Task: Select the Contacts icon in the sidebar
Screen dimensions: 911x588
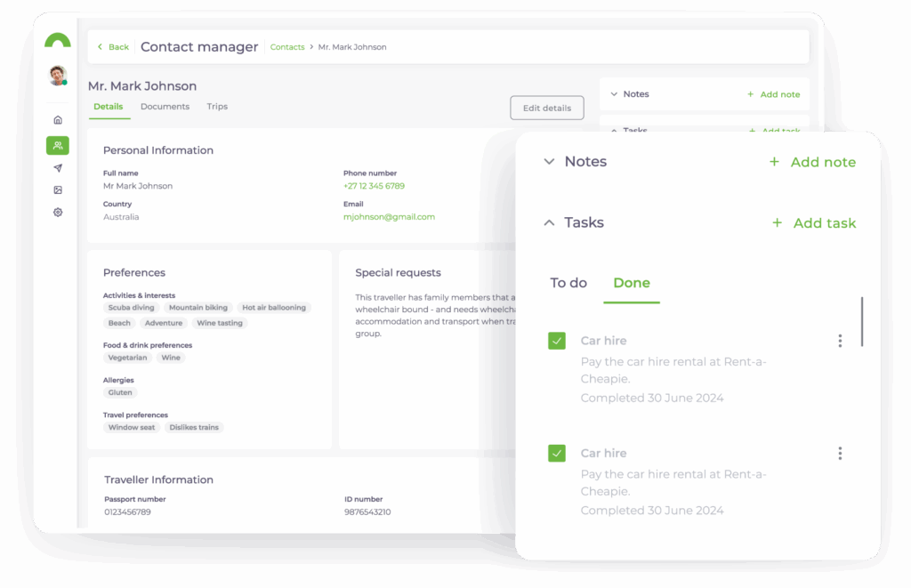Action: (x=57, y=145)
